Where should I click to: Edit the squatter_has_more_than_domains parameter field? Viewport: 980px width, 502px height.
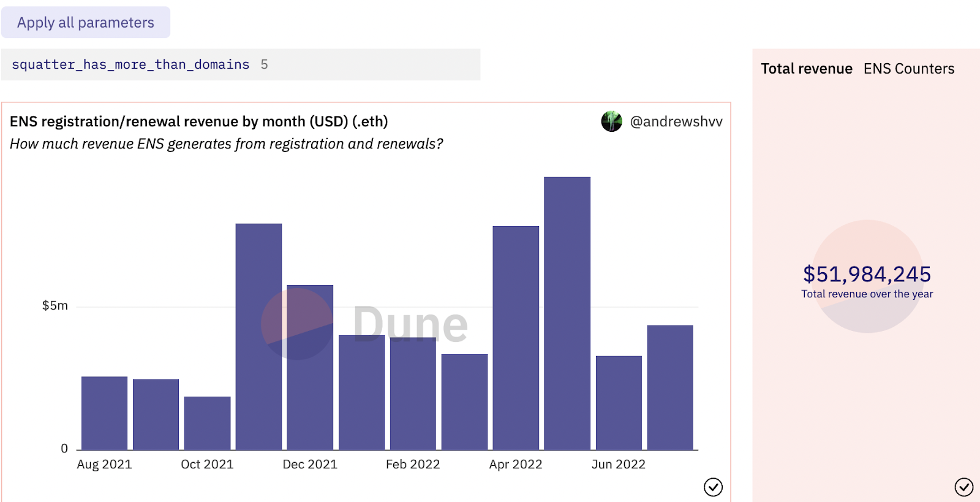[241, 64]
